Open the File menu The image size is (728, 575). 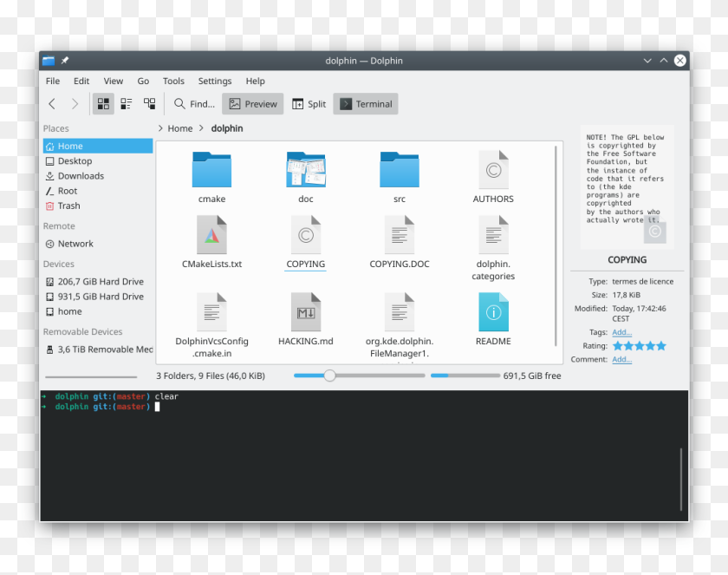pos(53,81)
